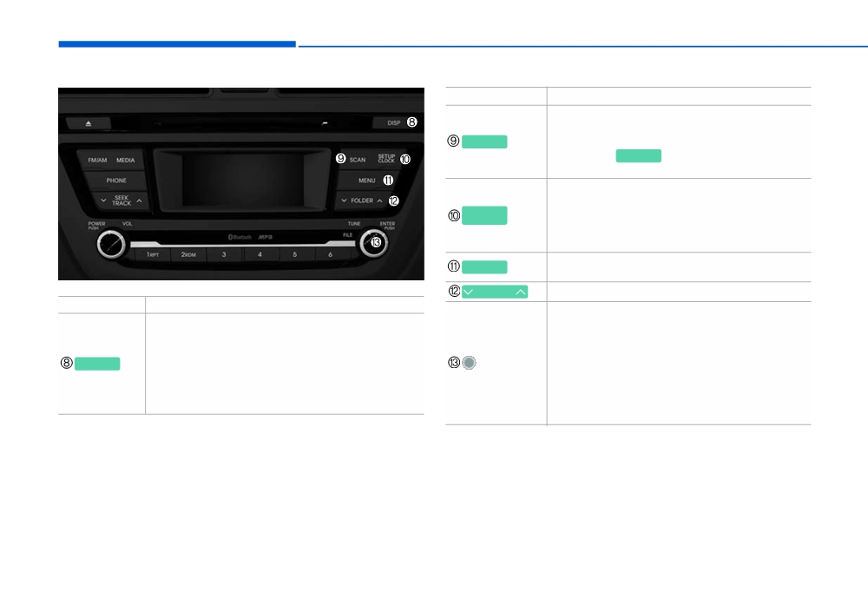
Task: Click the radio display screen
Action: point(243,180)
